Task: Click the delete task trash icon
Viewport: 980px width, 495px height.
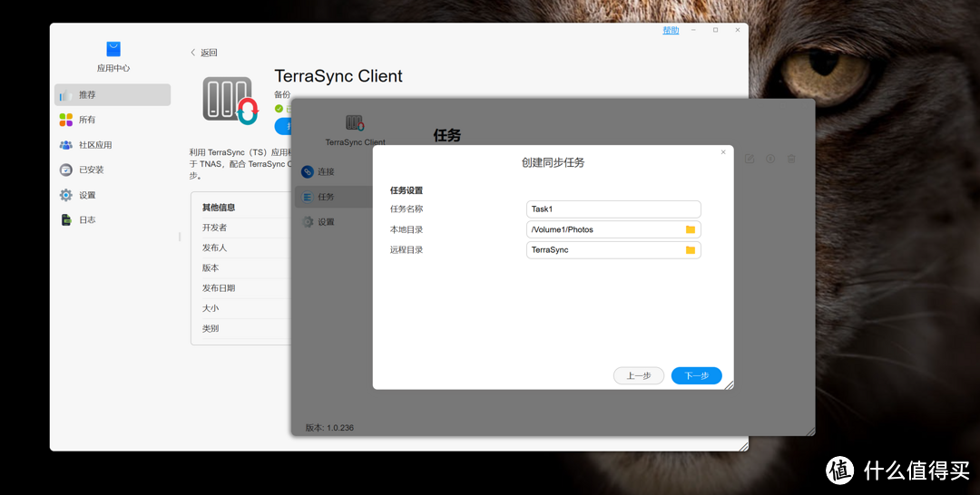Action: tap(791, 159)
